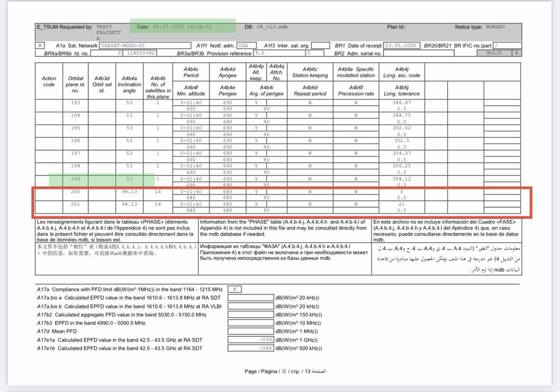This screenshot has width=560, height=392.
Task: Click inclination 98.13 in plane 200 row
Action: [x=129, y=191]
